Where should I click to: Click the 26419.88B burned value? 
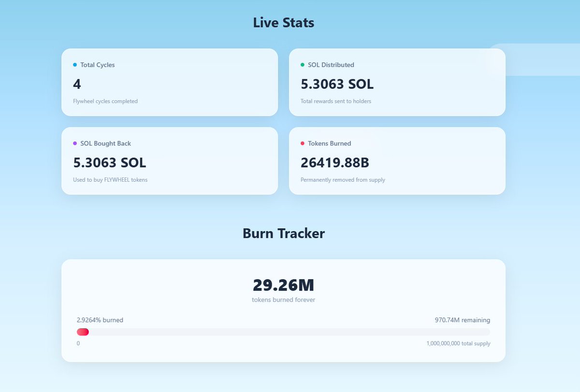(x=335, y=163)
